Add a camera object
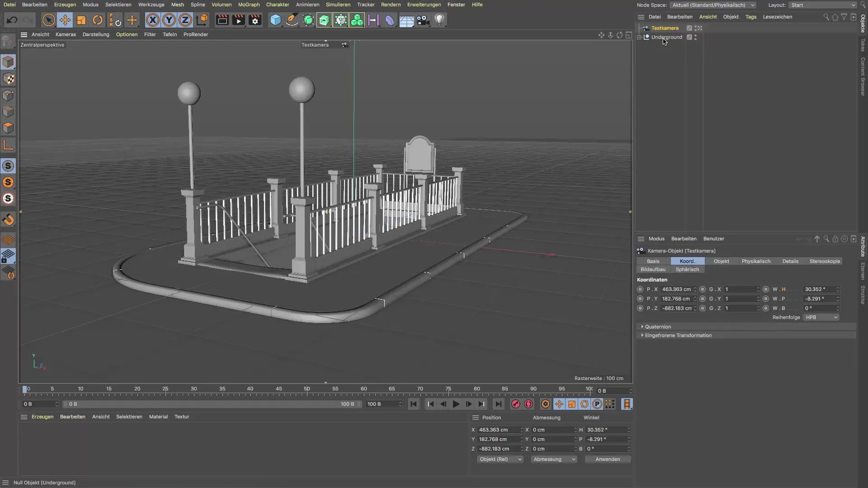This screenshot has width=868, height=488. click(x=423, y=20)
